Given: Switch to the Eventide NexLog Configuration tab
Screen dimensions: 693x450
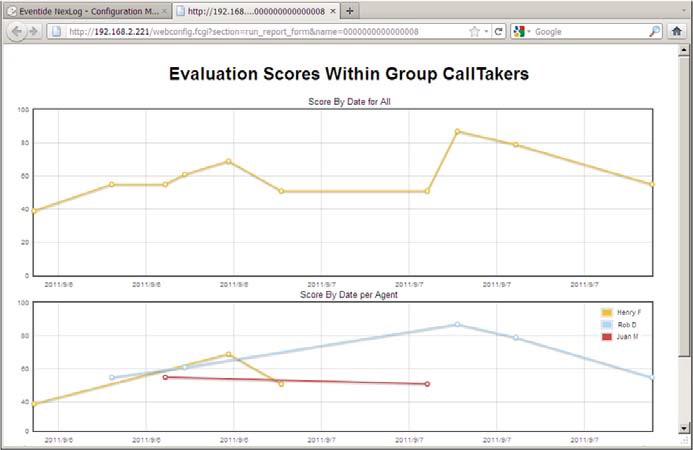Looking at the screenshot, I should 80,10.
